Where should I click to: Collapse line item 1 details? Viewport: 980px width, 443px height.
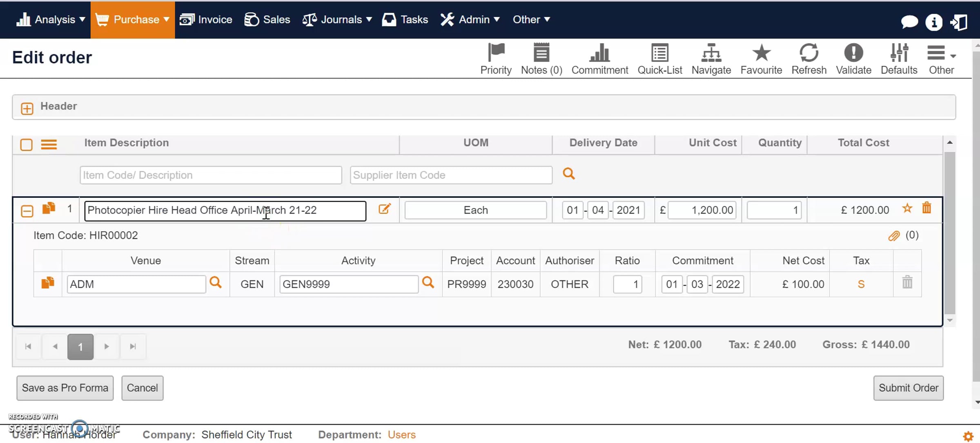(x=27, y=211)
